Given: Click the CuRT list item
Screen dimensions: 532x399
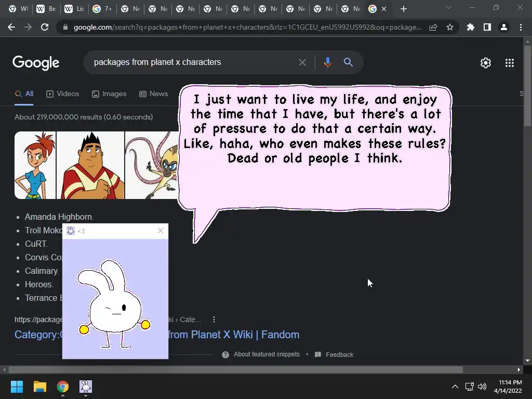Looking at the screenshot, I should (x=36, y=244).
